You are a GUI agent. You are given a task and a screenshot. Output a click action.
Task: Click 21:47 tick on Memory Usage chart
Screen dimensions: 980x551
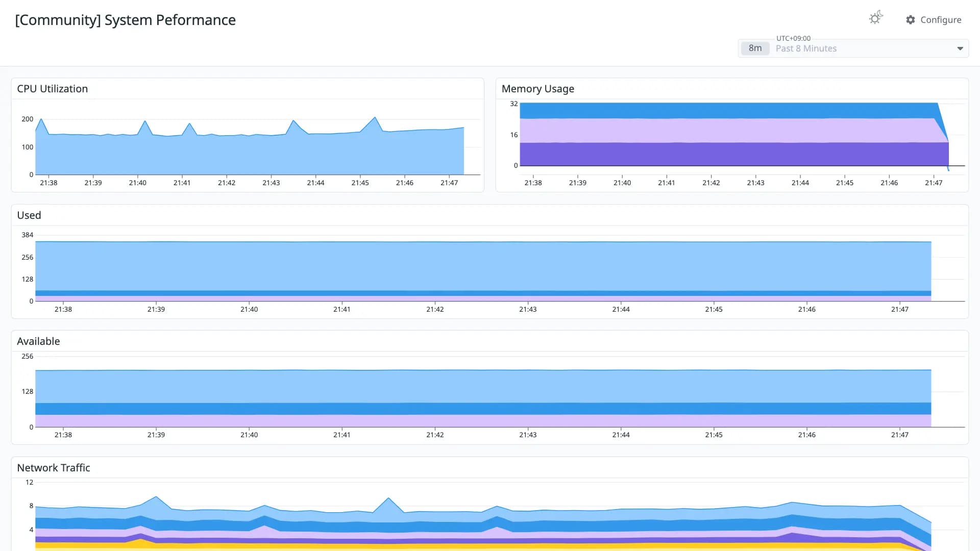click(934, 183)
